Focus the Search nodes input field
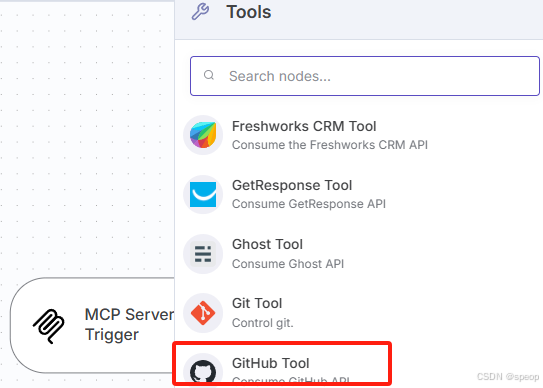Image resolution: width=543 pixels, height=388 pixels. [x=365, y=76]
